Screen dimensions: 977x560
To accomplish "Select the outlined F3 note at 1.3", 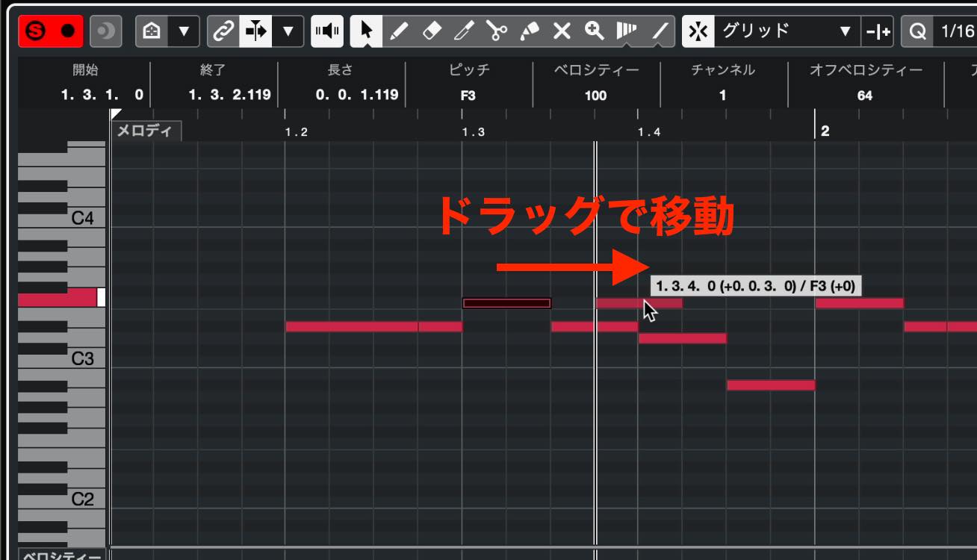I will (506, 303).
